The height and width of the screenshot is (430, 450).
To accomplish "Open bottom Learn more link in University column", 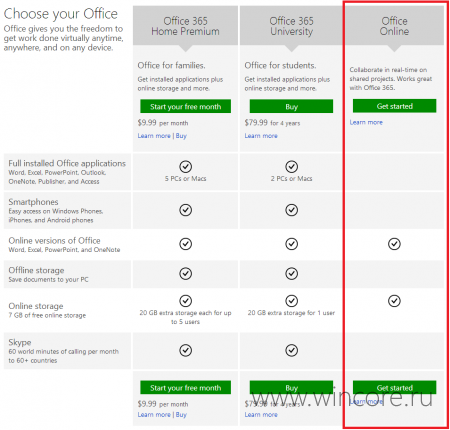I will point(261,414).
